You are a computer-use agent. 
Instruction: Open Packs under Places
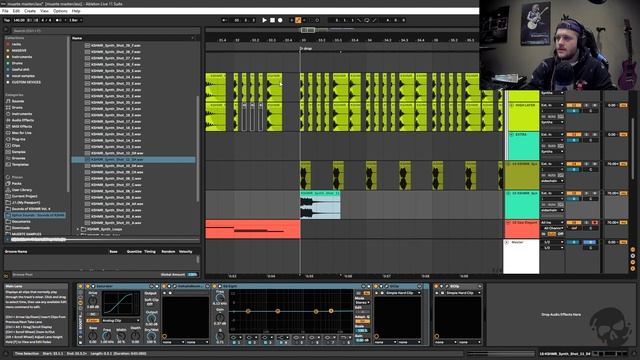point(16,184)
